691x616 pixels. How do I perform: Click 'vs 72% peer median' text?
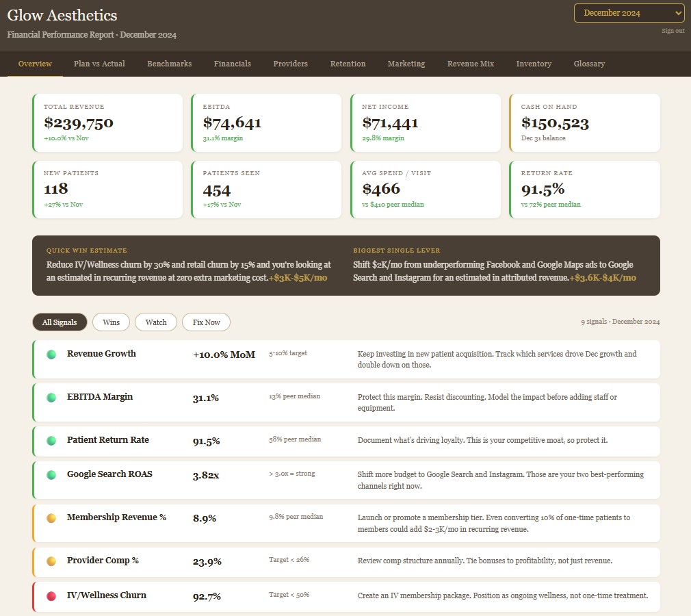(x=551, y=204)
